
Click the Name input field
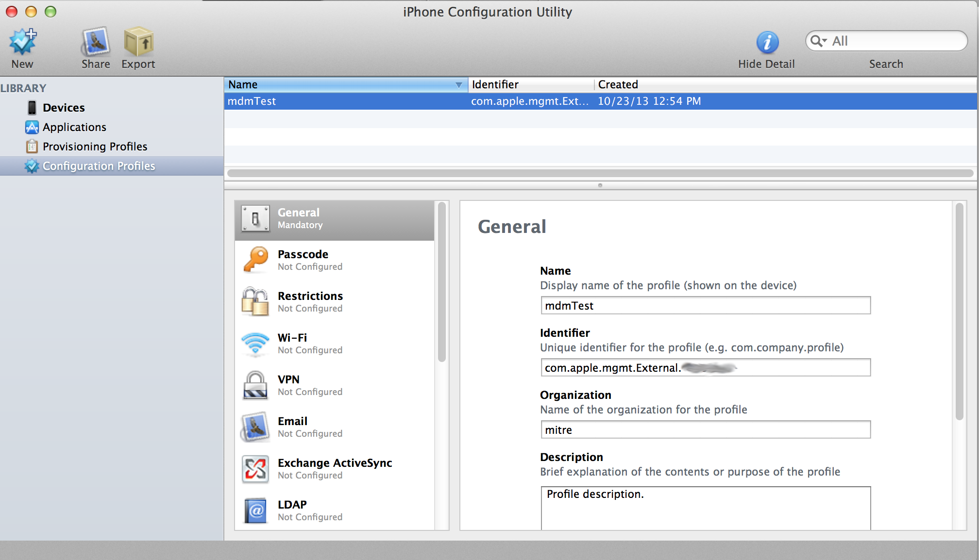[x=704, y=306]
